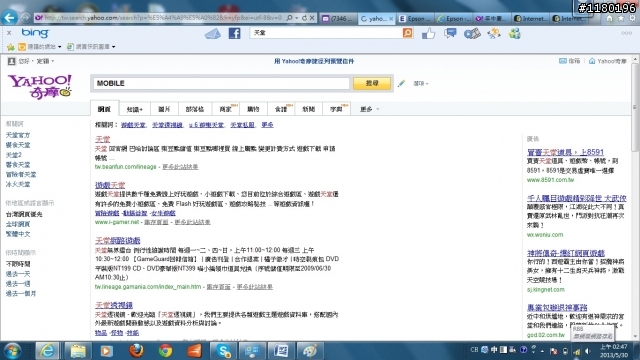
Task: Click the yellow Yahoo search button
Action: point(372,83)
